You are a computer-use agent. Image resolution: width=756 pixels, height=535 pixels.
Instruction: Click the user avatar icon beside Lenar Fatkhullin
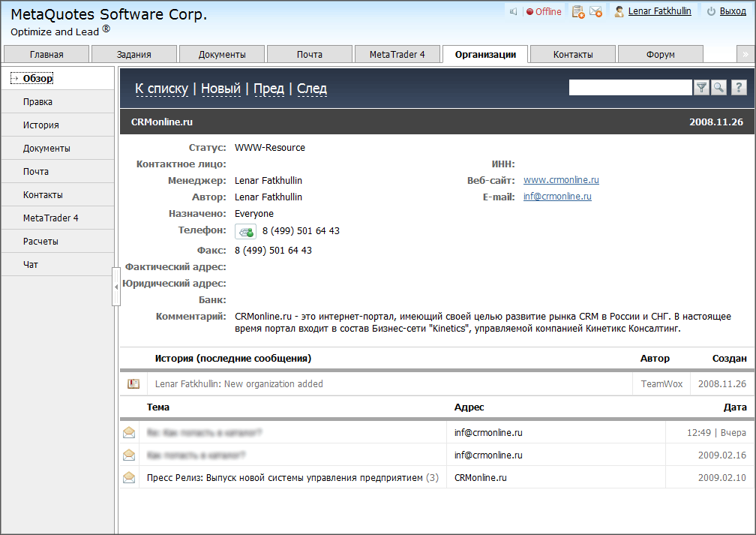[619, 11]
